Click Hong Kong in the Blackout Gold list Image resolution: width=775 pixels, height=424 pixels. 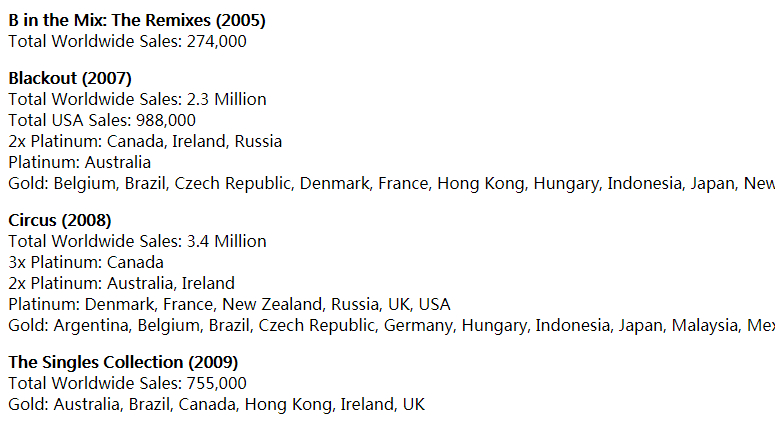(481, 183)
